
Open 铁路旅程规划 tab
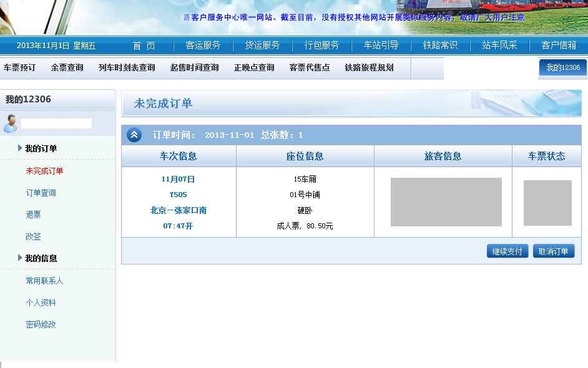tap(369, 68)
